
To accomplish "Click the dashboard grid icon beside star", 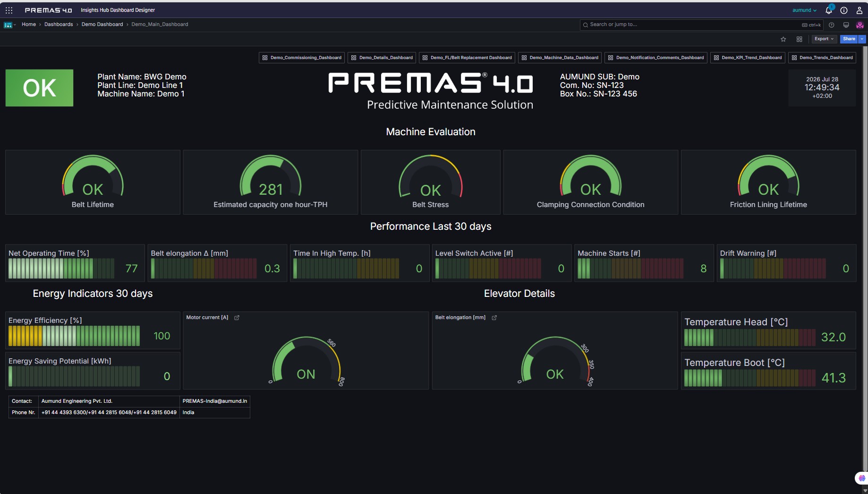I will [x=799, y=39].
